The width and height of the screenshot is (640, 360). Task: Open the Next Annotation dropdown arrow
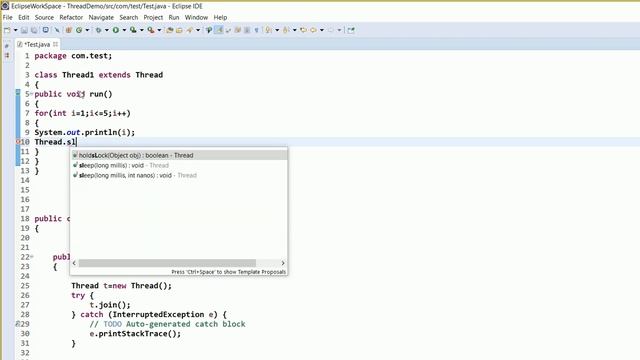pos(277,30)
